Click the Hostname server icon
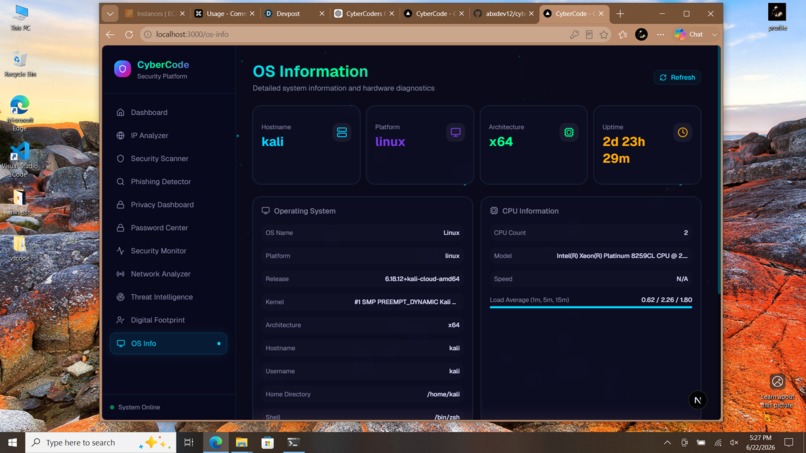The width and height of the screenshot is (806, 453). [342, 132]
